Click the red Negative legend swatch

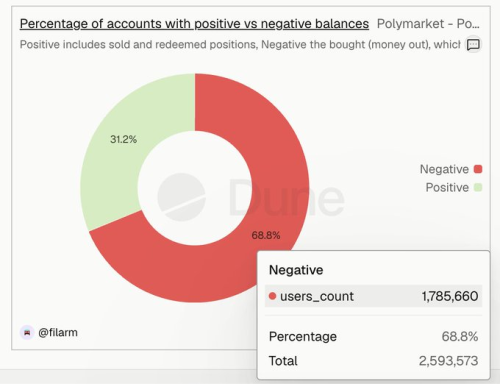(x=478, y=169)
